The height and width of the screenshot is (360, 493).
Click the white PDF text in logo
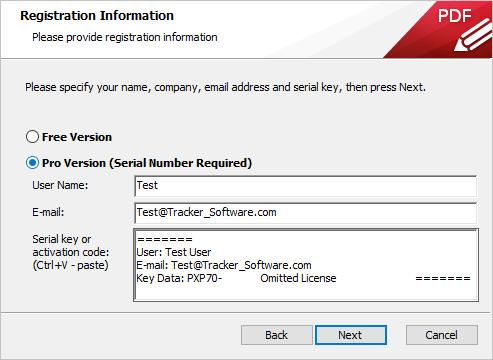455,16
